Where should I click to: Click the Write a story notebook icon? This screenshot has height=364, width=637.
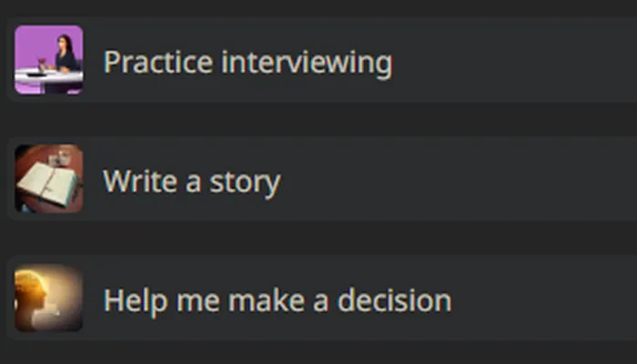(48, 179)
